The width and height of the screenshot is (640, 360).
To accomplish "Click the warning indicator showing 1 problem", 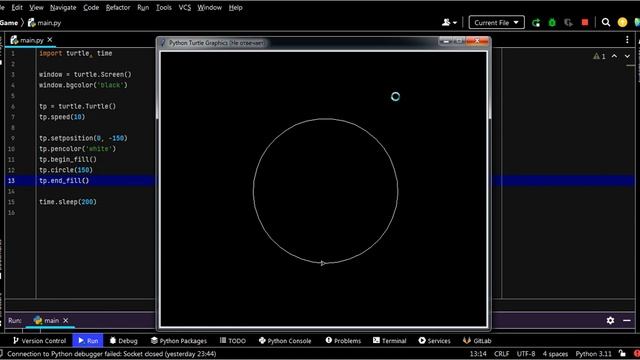I will (599, 56).
